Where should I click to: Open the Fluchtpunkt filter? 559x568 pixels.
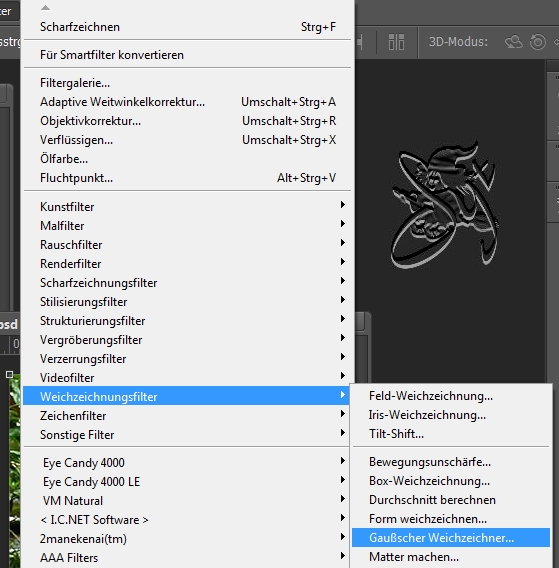[187, 178]
